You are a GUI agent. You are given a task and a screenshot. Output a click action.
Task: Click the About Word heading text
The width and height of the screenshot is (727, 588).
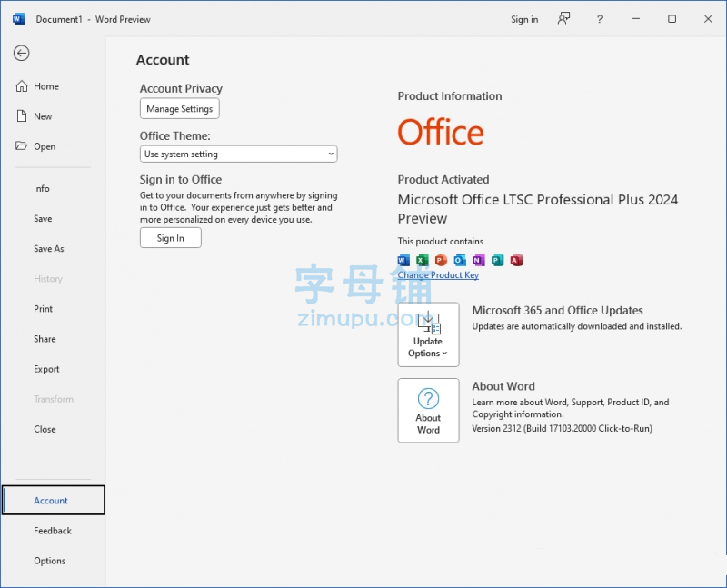point(503,386)
